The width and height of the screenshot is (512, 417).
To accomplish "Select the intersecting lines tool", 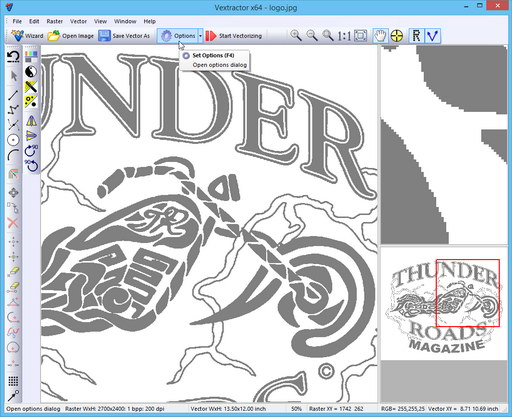I will pyautogui.click(x=13, y=124).
